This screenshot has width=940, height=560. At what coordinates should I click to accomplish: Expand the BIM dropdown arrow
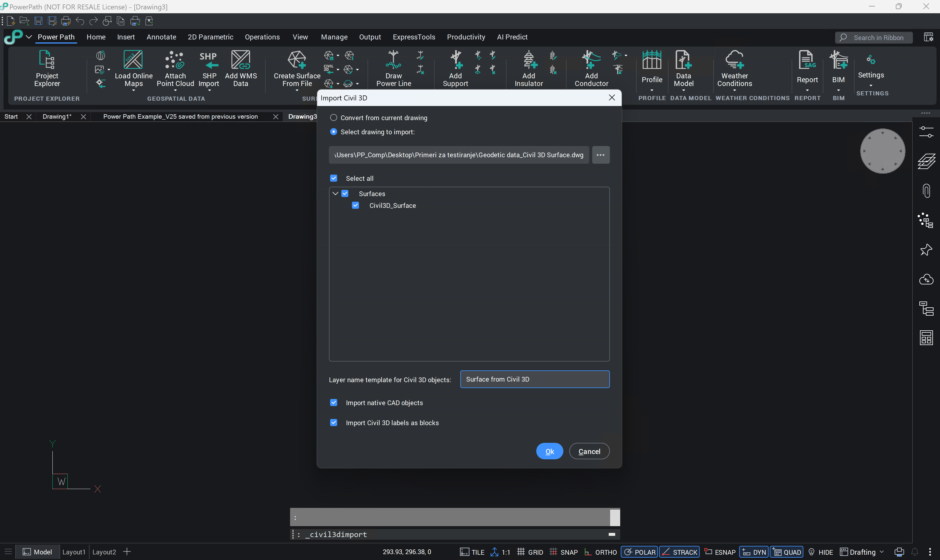tap(838, 90)
